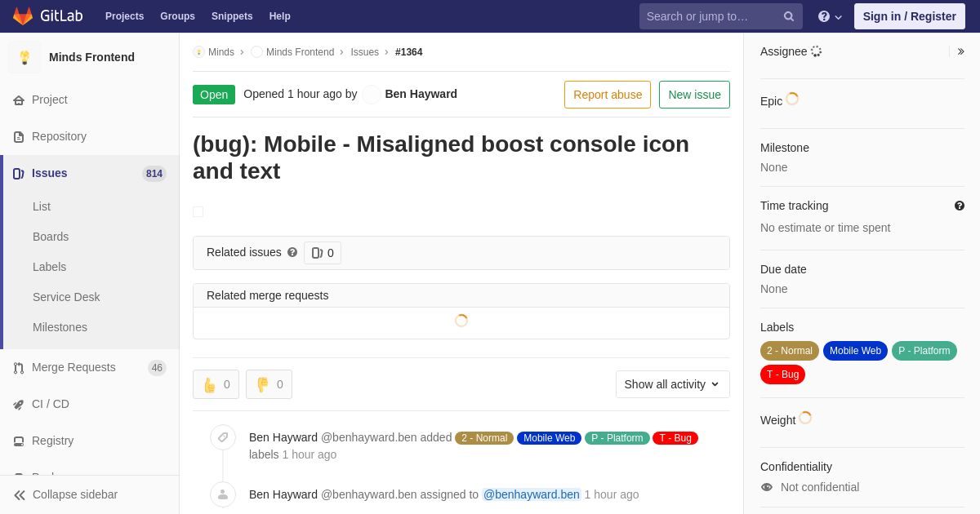The width and height of the screenshot is (980, 514).
Task: Click Sign in / Register button
Action: coord(910,16)
